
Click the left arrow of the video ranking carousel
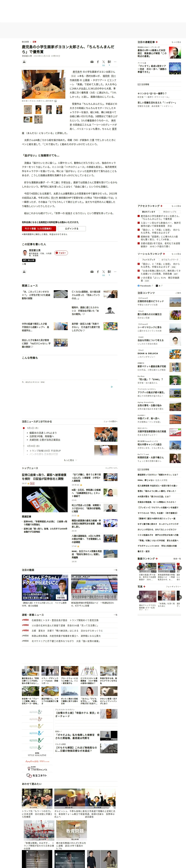(x=139, y=568)
